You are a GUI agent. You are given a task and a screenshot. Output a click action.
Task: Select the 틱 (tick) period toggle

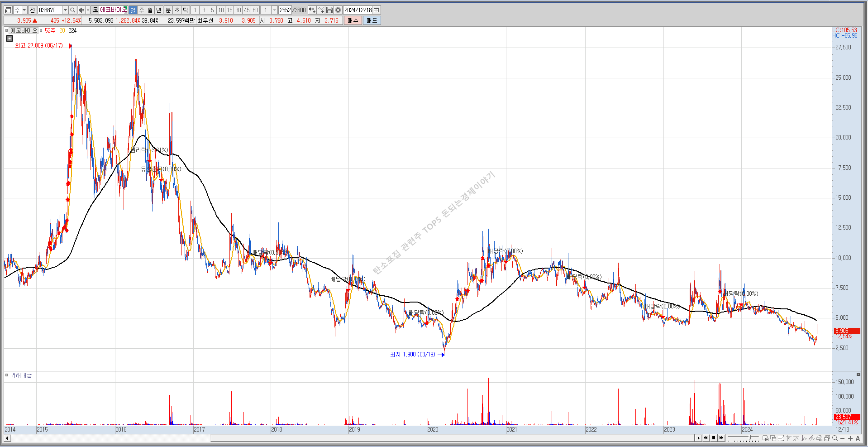pyautogui.click(x=185, y=10)
